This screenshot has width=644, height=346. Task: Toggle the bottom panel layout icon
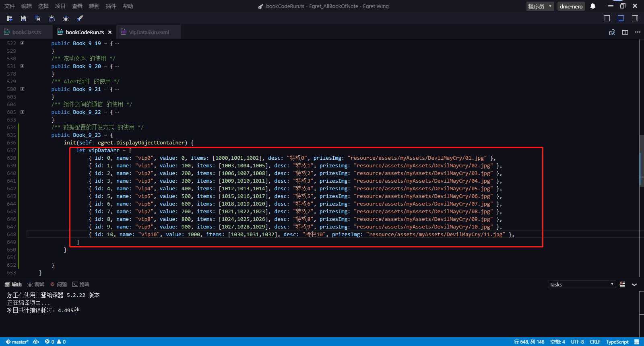[x=621, y=18]
